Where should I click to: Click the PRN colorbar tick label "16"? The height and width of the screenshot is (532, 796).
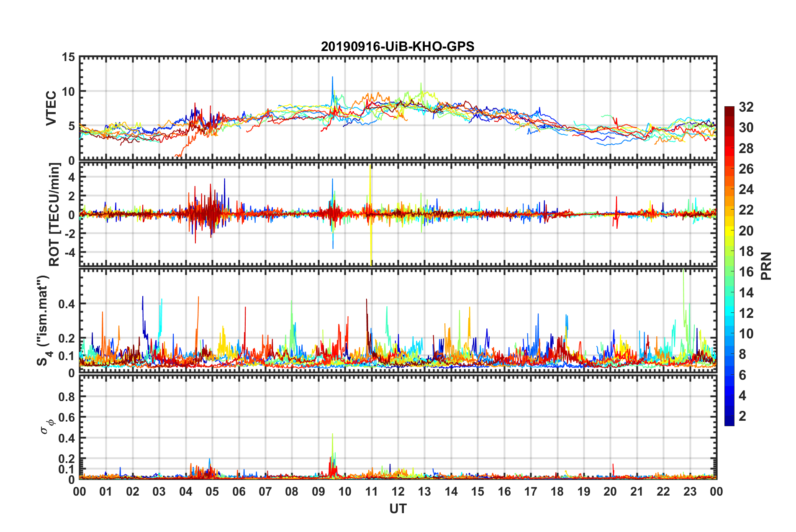point(746,272)
